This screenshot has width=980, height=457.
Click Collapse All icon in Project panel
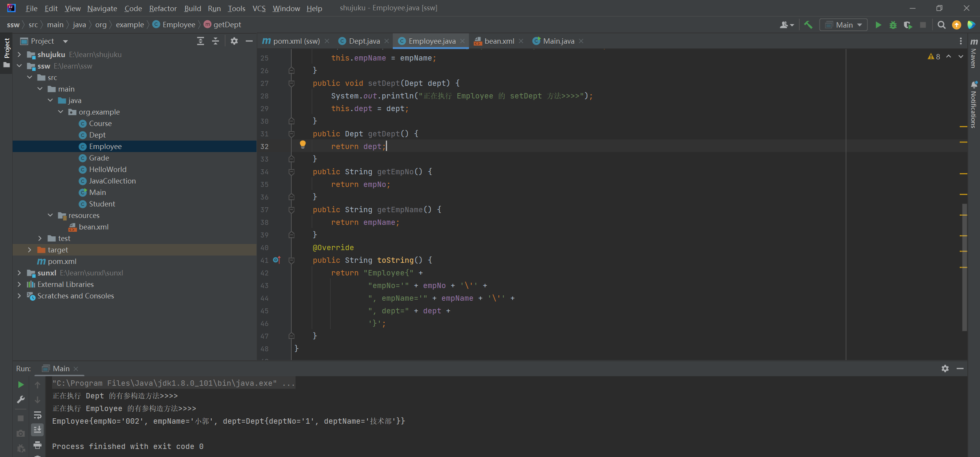pos(216,41)
